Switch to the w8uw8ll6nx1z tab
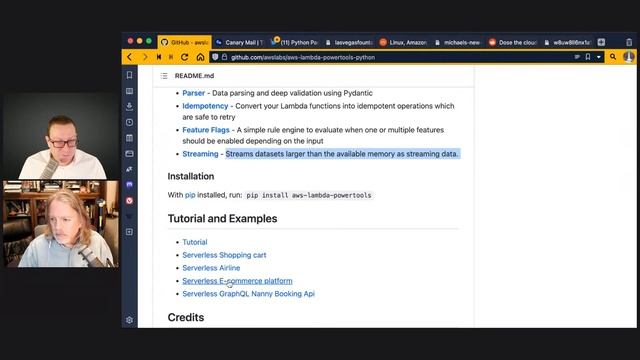 [x=568, y=42]
